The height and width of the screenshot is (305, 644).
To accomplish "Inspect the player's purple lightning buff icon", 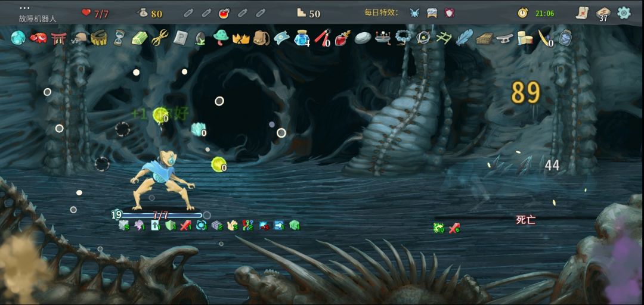I will pyautogui.click(x=139, y=225).
